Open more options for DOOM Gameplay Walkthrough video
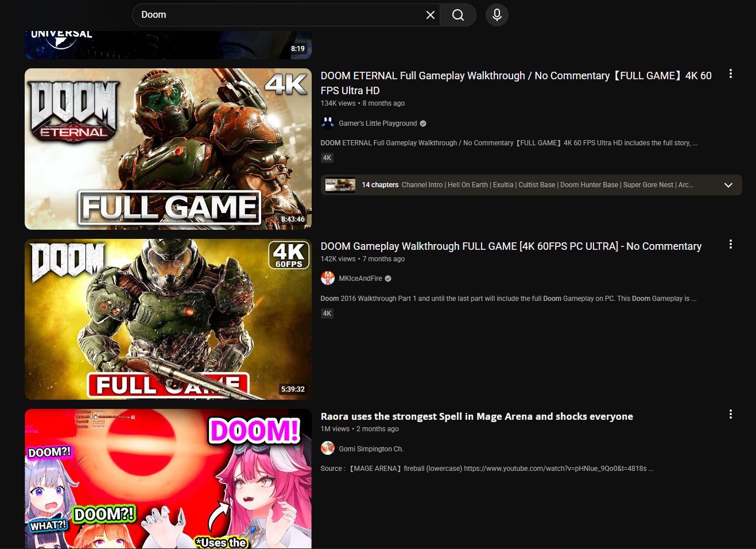 [x=731, y=245]
